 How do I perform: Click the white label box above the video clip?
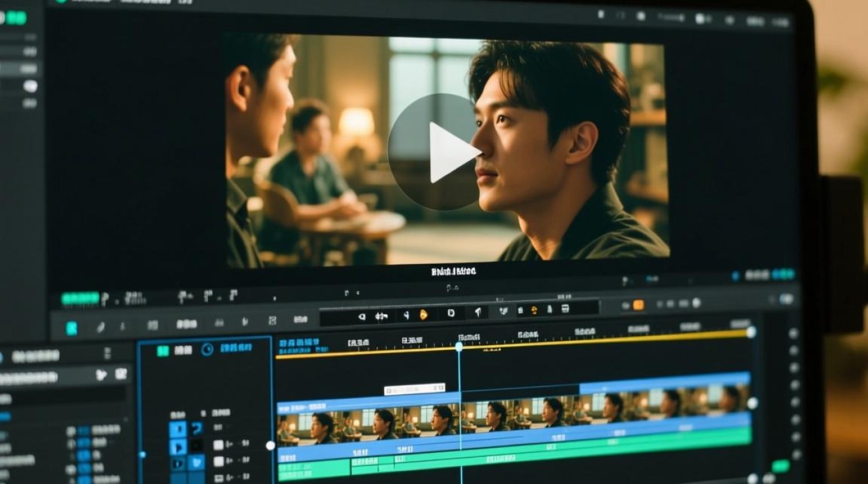coord(415,389)
